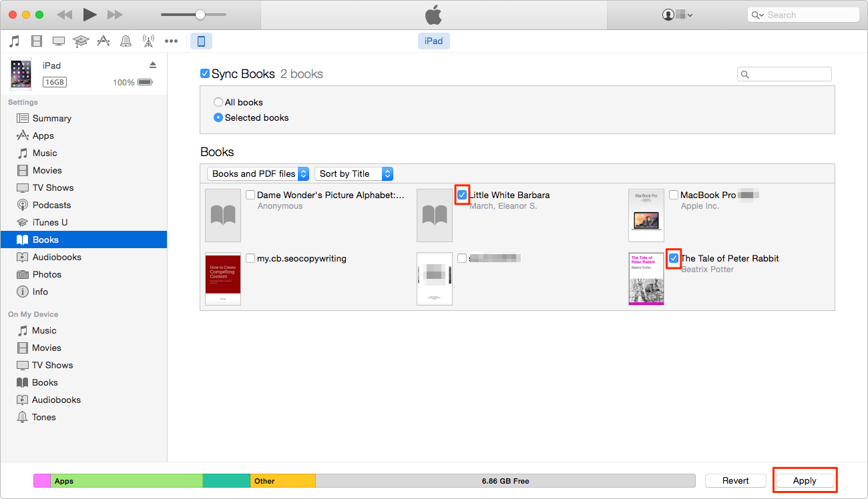Open the iTunes U graduation cap icon
This screenshot has width=868, height=499.
pyautogui.click(x=81, y=41)
